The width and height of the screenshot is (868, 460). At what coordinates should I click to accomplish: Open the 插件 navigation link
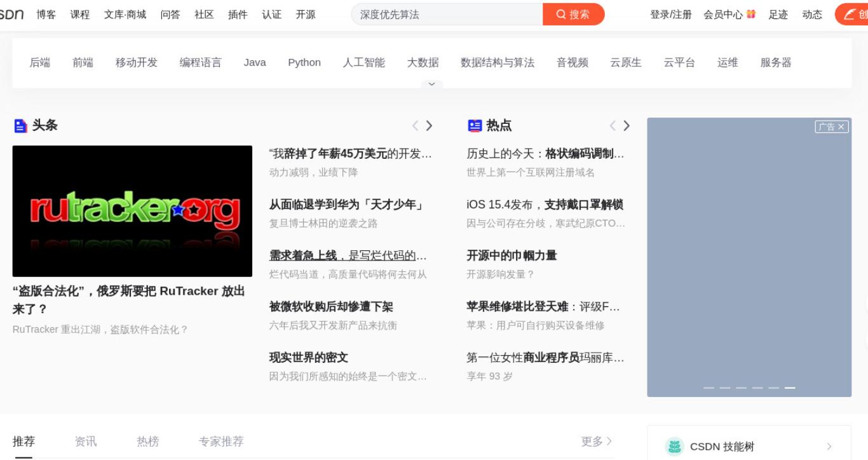pyautogui.click(x=238, y=14)
